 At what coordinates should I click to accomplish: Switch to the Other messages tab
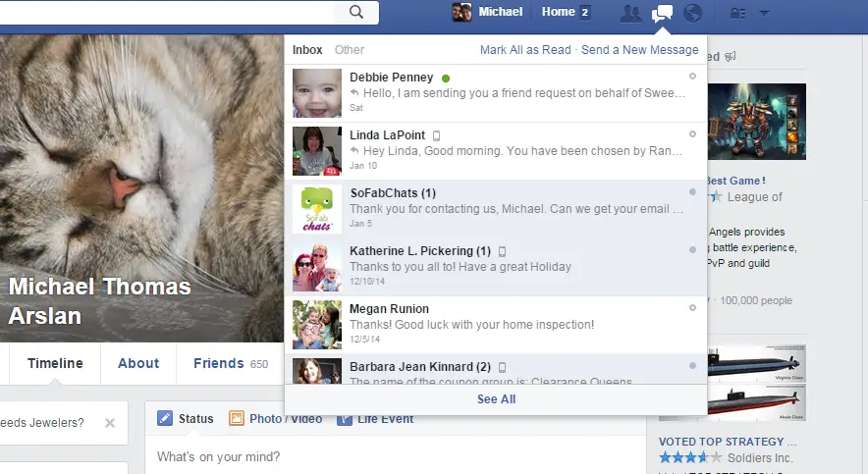click(350, 50)
